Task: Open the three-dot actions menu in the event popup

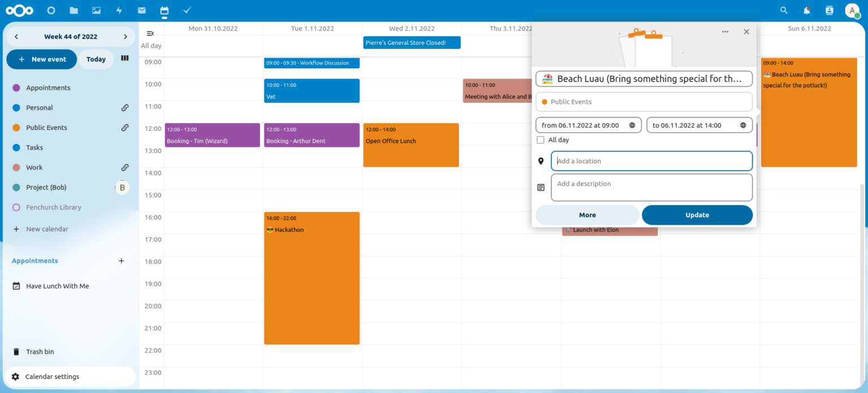Action: coord(725,32)
